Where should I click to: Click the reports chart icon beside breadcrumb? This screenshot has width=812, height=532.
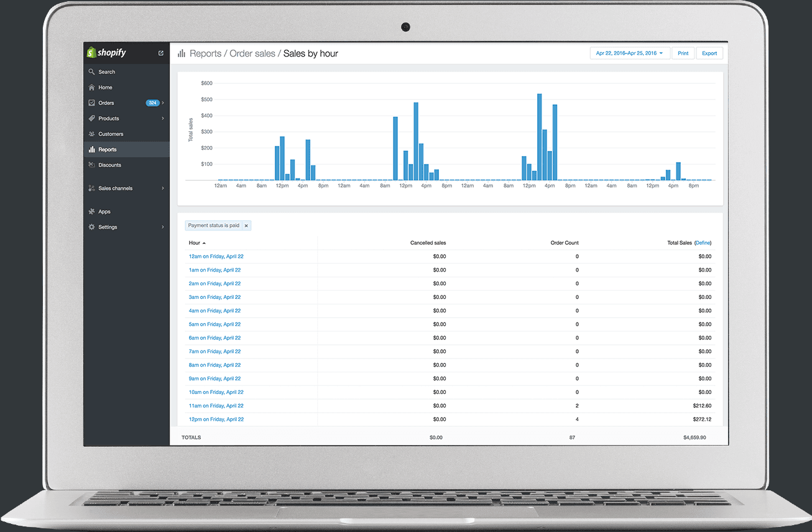click(182, 53)
